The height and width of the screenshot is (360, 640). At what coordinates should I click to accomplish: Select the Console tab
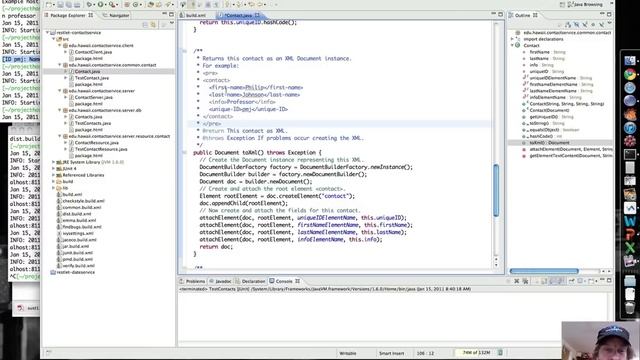coord(284,281)
